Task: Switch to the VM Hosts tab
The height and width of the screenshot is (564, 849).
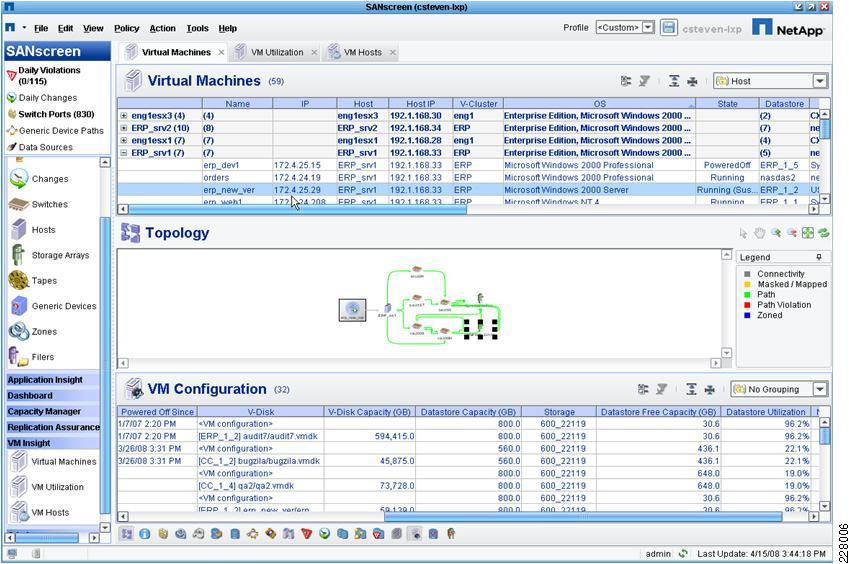Action: pyautogui.click(x=362, y=53)
